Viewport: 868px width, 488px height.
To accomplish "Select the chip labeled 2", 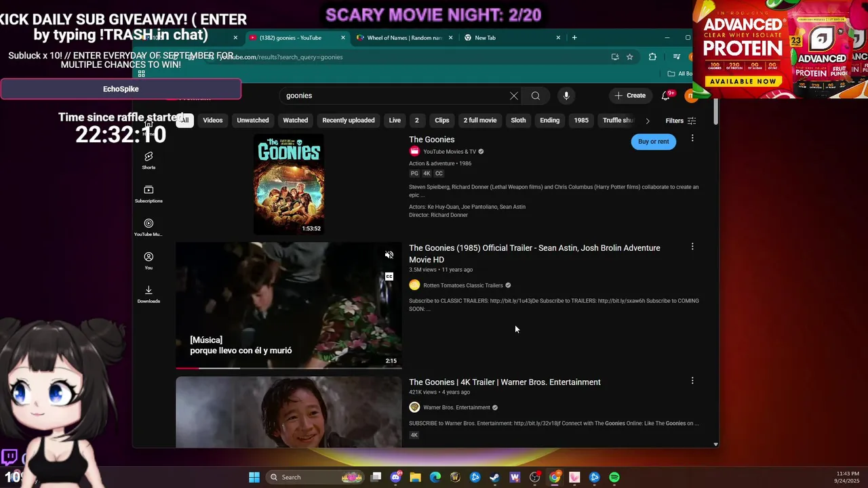I will click(417, 121).
